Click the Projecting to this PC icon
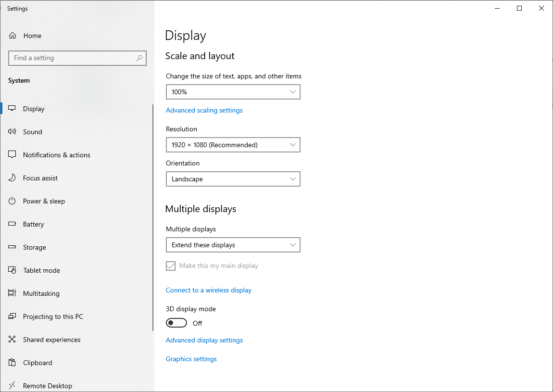 pos(12,316)
